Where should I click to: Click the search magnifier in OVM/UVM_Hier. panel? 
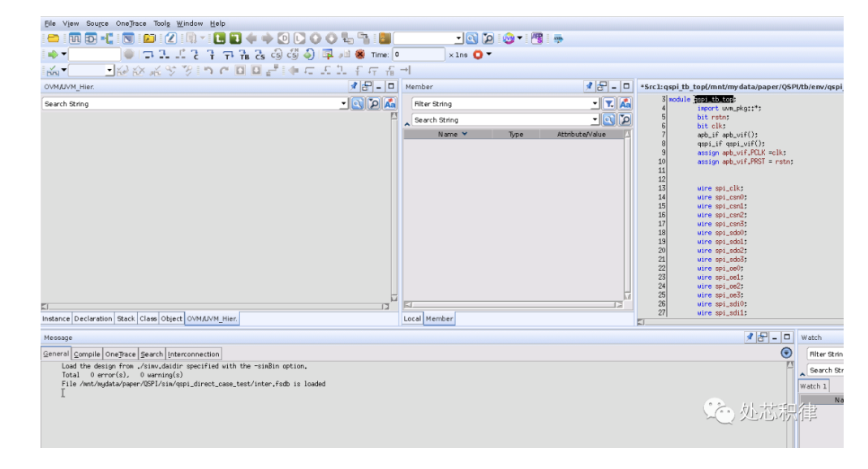pyautogui.click(x=358, y=104)
